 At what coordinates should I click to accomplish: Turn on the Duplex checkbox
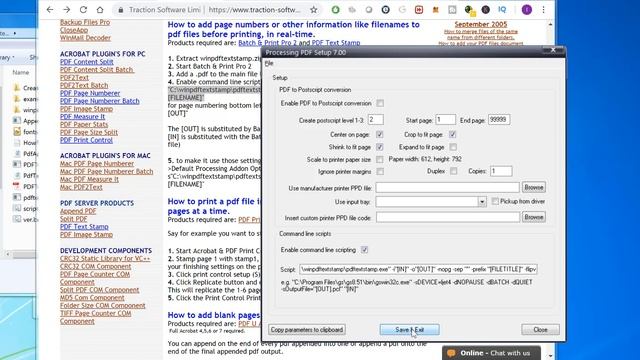point(453,171)
